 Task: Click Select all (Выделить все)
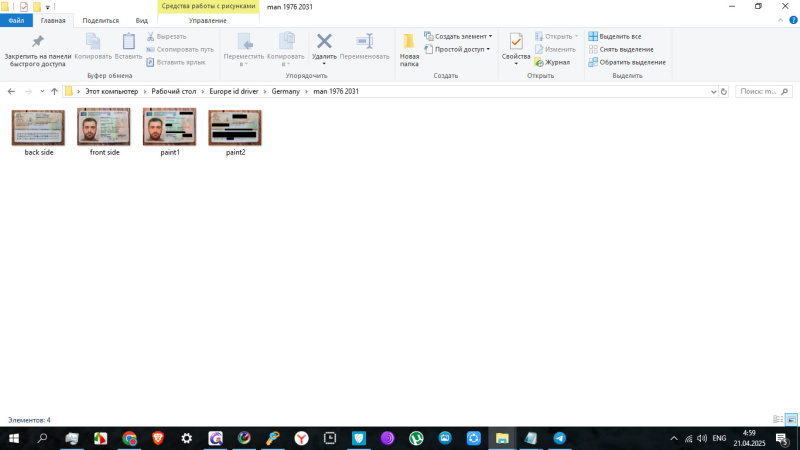[615, 36]
